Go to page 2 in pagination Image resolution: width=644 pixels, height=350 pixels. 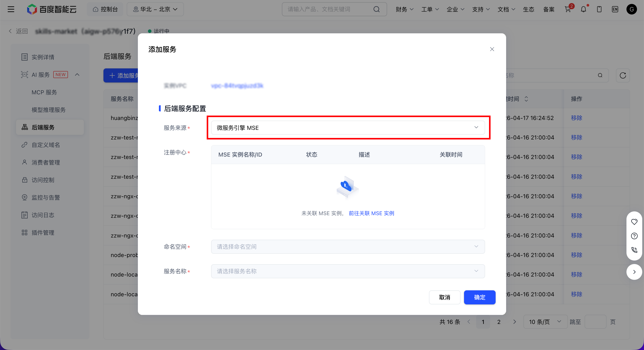tap(499, 322)
